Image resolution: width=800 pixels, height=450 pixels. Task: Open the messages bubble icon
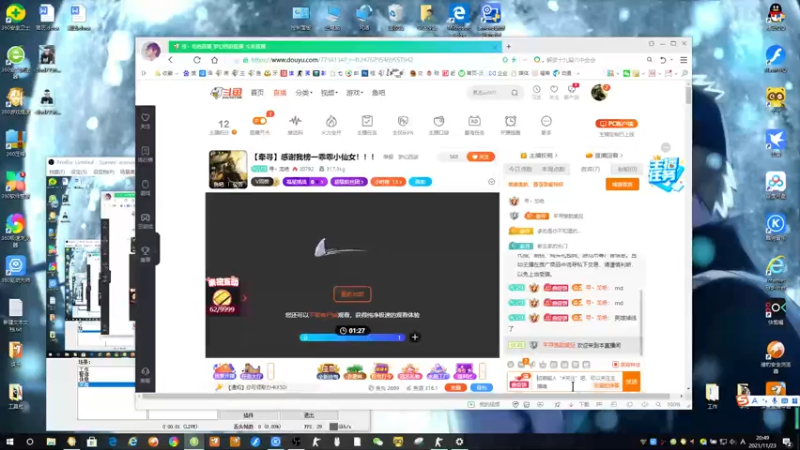click(571, 90)
